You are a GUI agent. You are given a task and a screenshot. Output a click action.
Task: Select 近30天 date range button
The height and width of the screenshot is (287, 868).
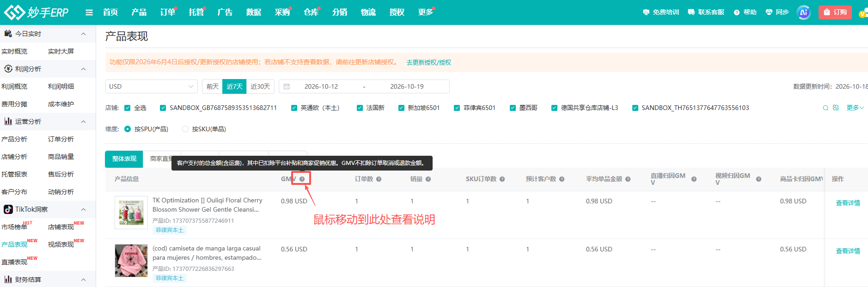tap(260, 86)
